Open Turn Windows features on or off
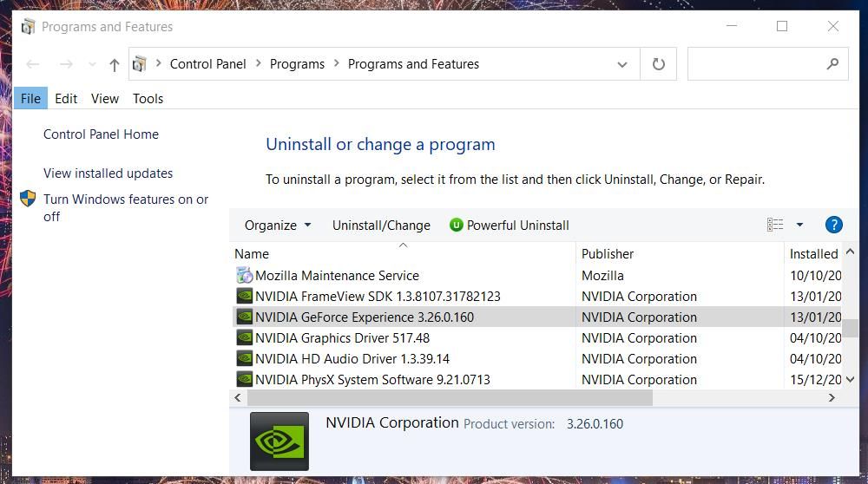Screen dimensions: 868x484 click(126, 207)
